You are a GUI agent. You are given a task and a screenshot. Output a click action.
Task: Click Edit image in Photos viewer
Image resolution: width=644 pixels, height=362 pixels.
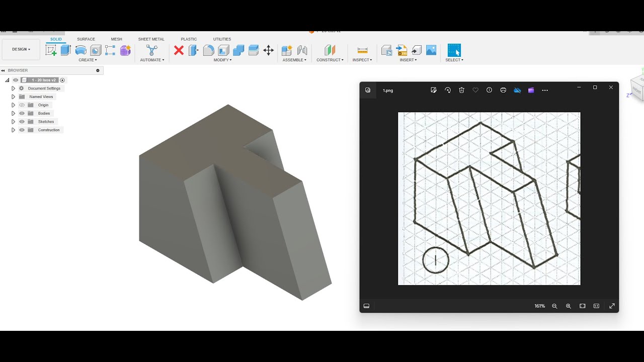coord(434,90)
